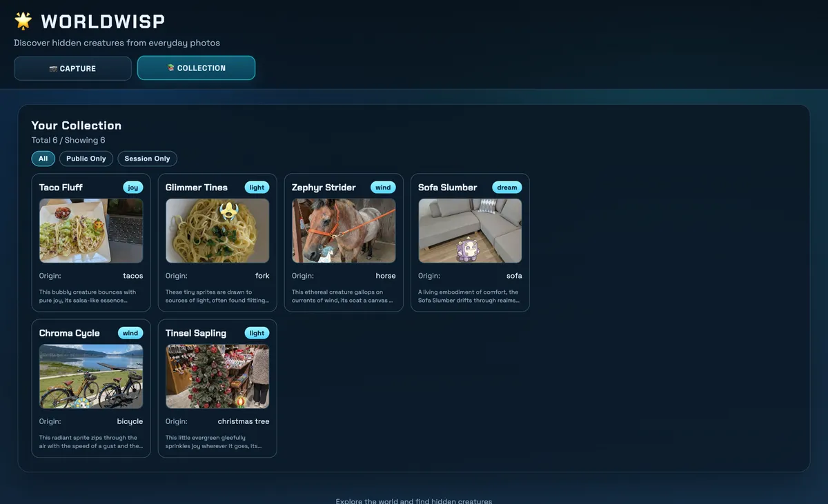Screen dimensions: 828x504
Task: Click the WorldWisp star logo icon
Action: tap(23, 20)
